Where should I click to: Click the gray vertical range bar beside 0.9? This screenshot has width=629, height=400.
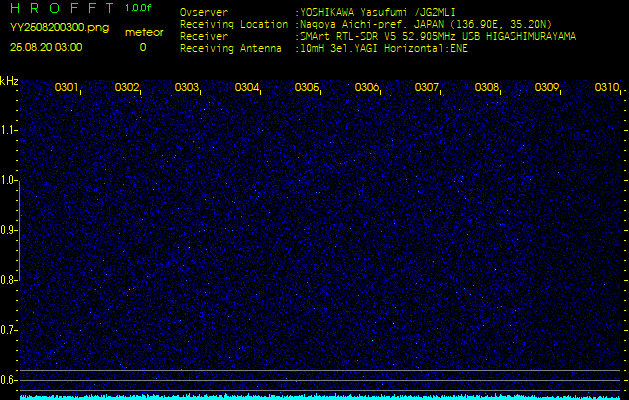[x=19, y=230]
